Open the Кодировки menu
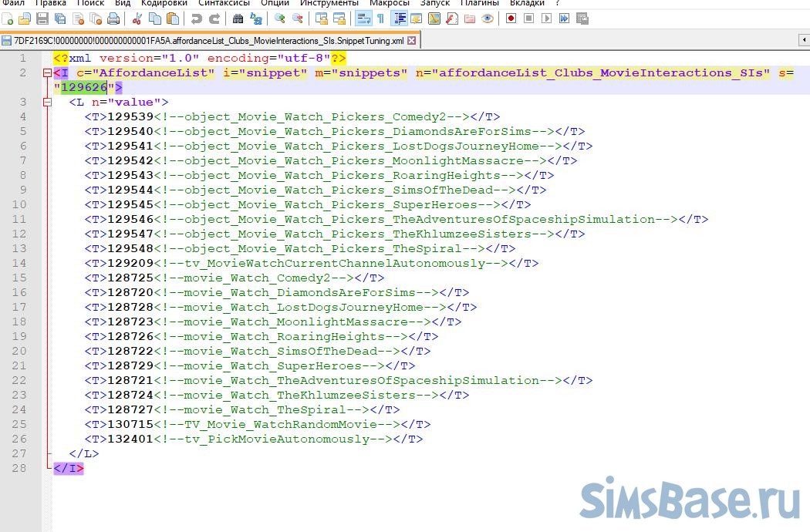Image resolution: width=810 pixels, height=532 pixels. [x=164, y=3]
